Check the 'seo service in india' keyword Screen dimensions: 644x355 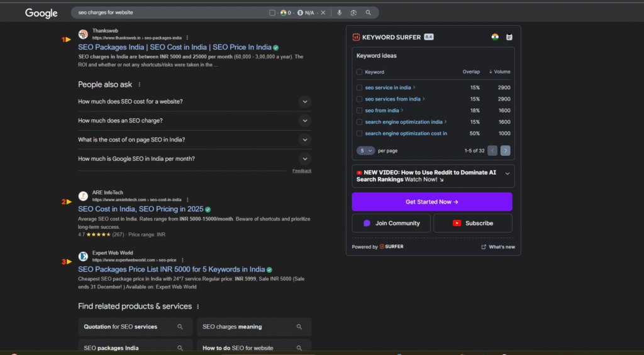coord(359,87)
